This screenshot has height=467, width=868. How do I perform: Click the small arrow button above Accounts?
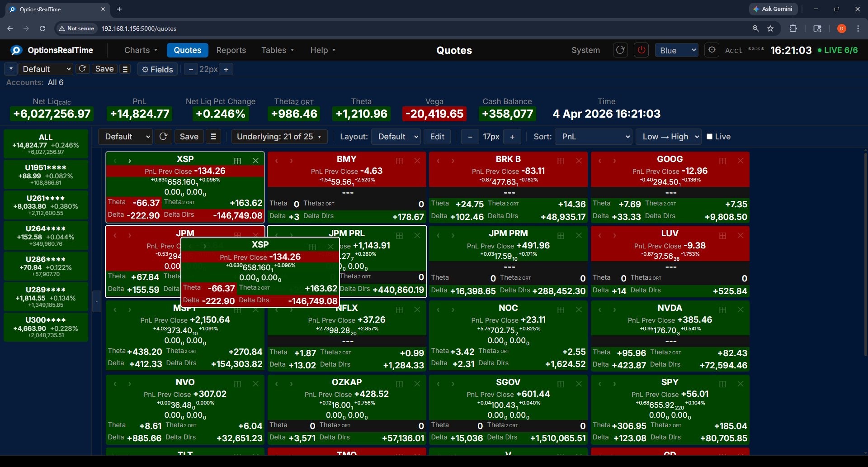[x=11, y=69]
